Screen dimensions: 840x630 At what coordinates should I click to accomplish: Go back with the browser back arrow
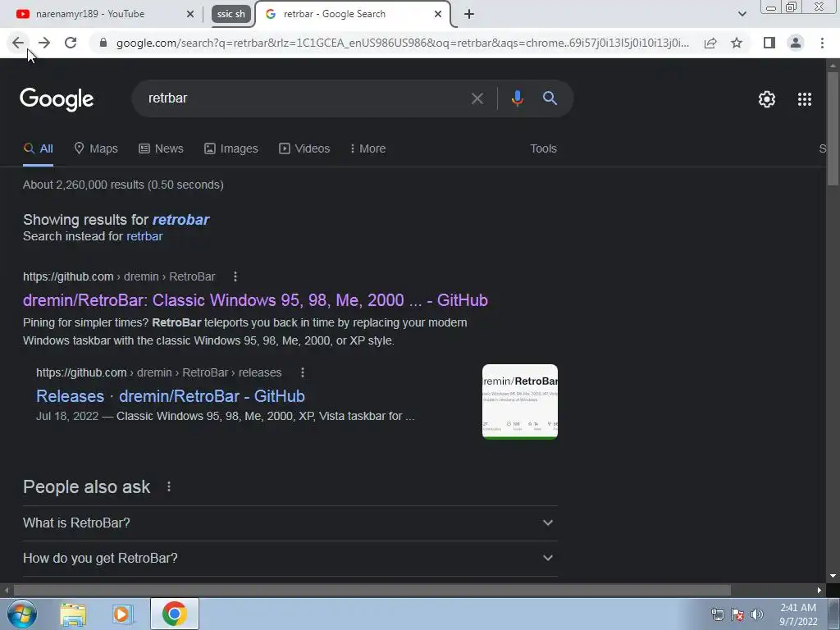(18, 43)
